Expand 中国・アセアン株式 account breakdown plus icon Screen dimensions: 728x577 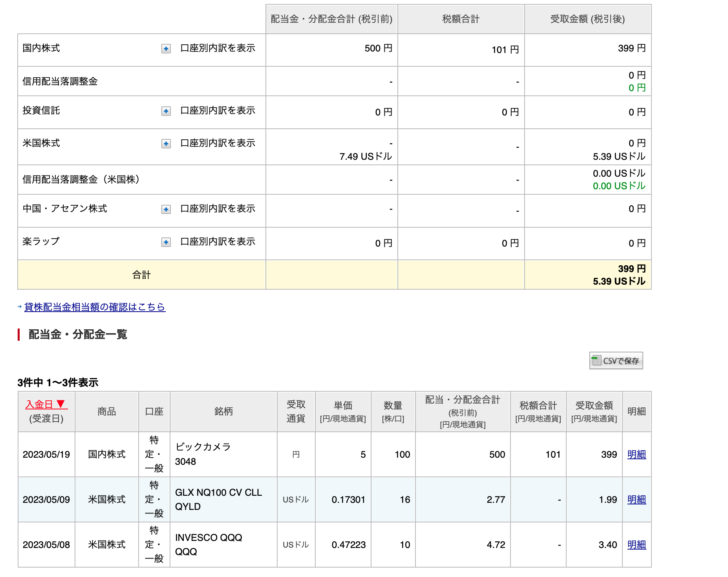tap(166, 209)
